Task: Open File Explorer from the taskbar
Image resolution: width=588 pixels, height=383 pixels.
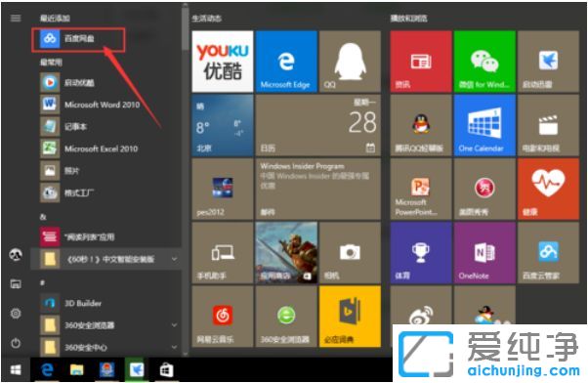Action: [77, 370]
